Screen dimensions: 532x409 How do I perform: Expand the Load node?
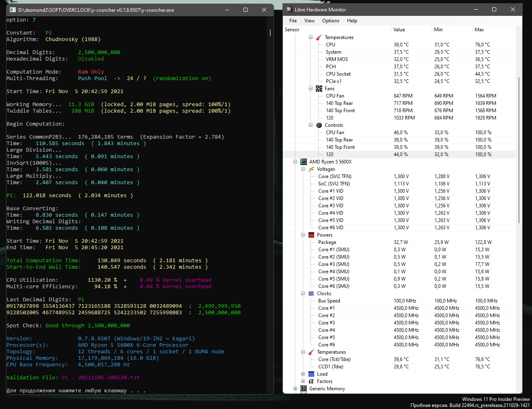[x=303, y=374]
